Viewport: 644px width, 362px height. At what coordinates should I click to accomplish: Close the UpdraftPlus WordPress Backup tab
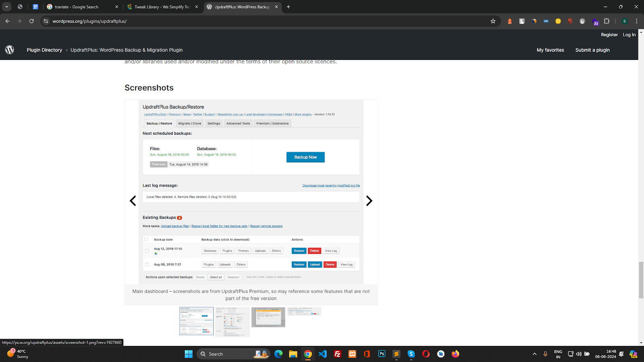click(x=276, y=7)
